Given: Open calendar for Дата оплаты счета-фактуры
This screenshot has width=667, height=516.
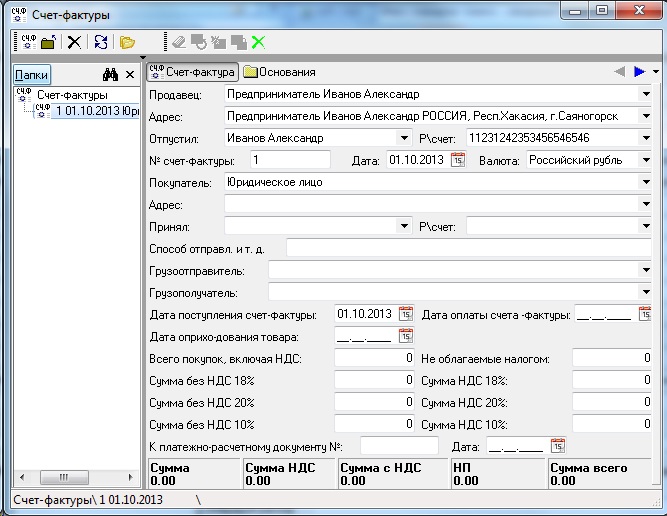Looking at the screenshot, I should (645, 314).
